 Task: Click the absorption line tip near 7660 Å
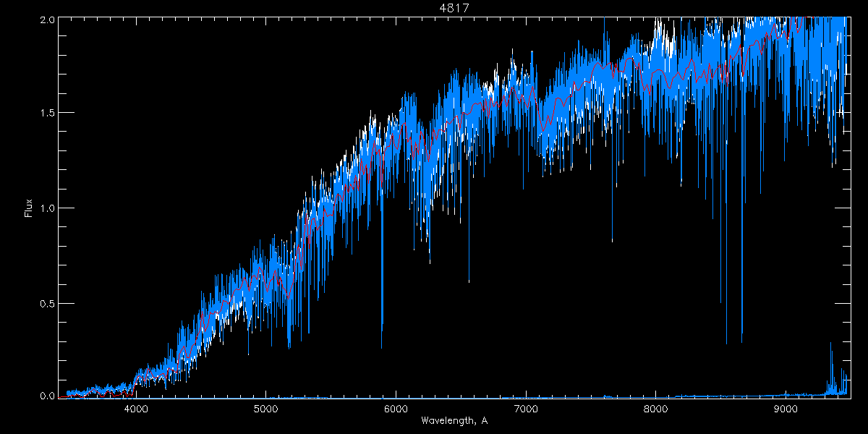[x=612, y=240]
